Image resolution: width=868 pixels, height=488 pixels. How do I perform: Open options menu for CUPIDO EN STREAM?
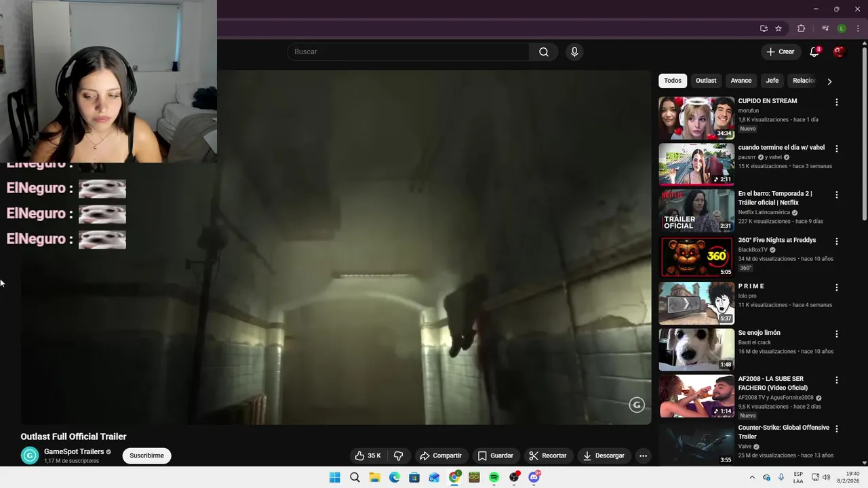(836, 102)
